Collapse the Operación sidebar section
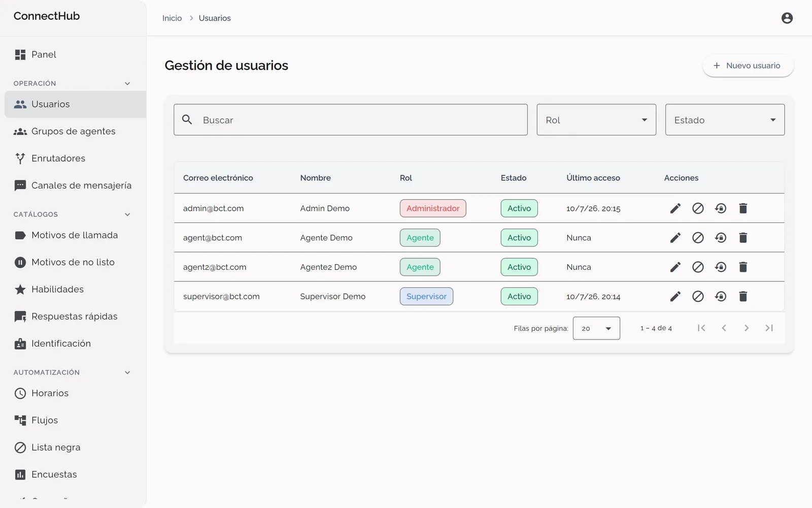 click(127, 83)
